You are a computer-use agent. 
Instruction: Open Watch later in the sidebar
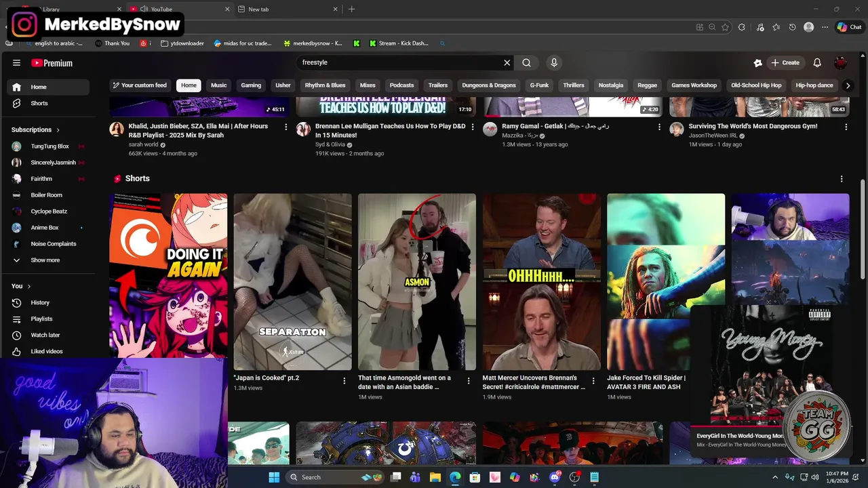point(48,335)
